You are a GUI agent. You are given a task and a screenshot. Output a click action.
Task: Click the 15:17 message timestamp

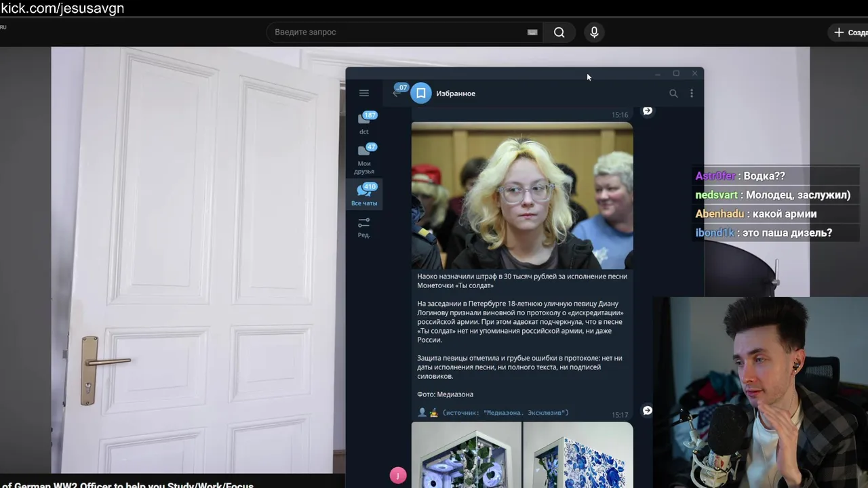pos(620,415)
